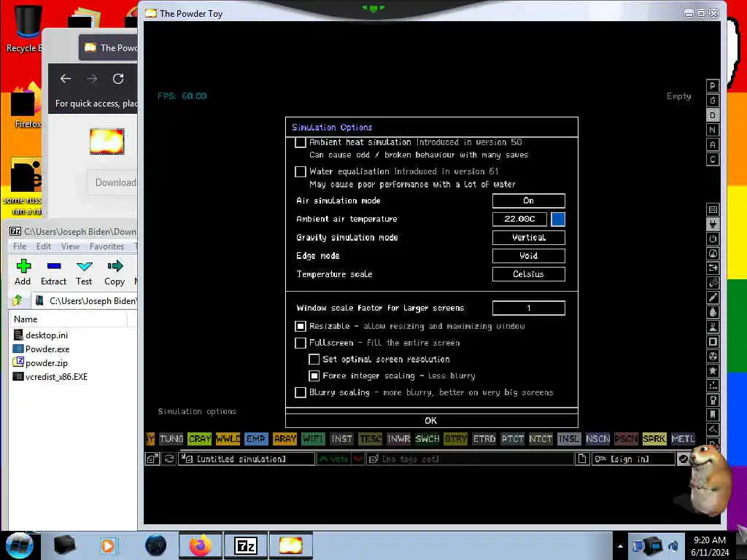Open the Special star category icon
747x560 pixels.
coord(713,371)
